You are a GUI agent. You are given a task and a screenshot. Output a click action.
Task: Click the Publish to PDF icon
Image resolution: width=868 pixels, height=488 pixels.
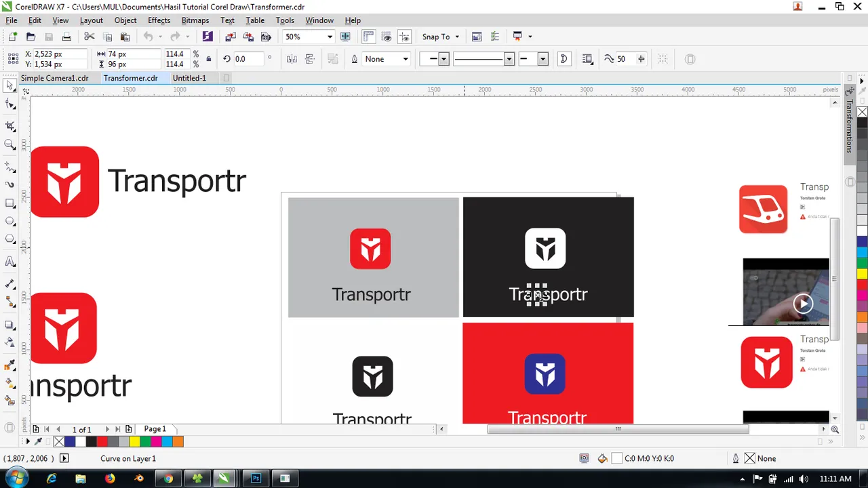[266, 37]
